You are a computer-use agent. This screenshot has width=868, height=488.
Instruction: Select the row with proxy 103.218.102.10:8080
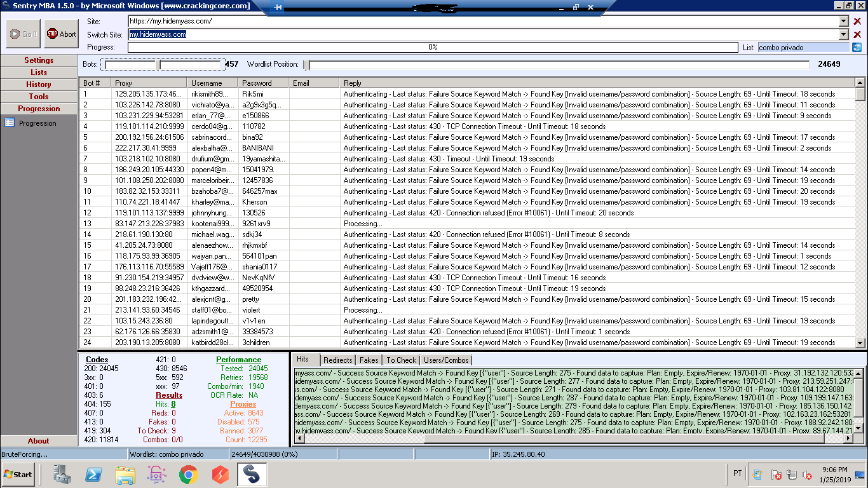tap(467, 159)
